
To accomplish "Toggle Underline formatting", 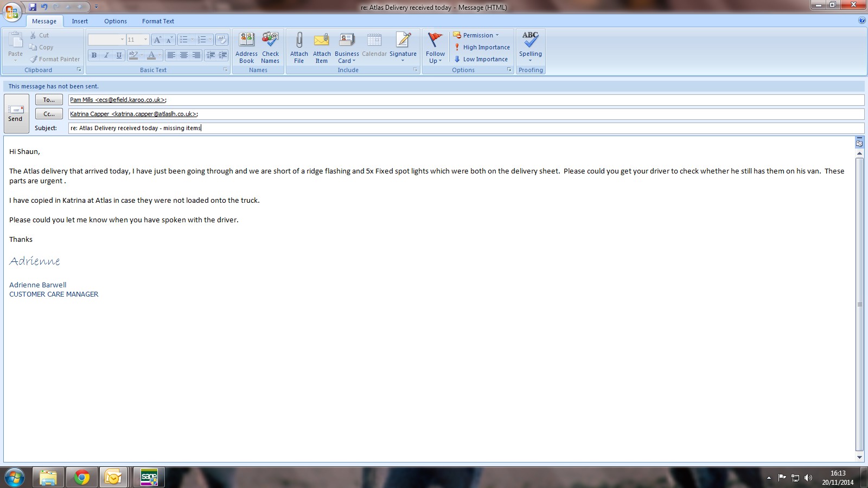I will pos(119,55).
